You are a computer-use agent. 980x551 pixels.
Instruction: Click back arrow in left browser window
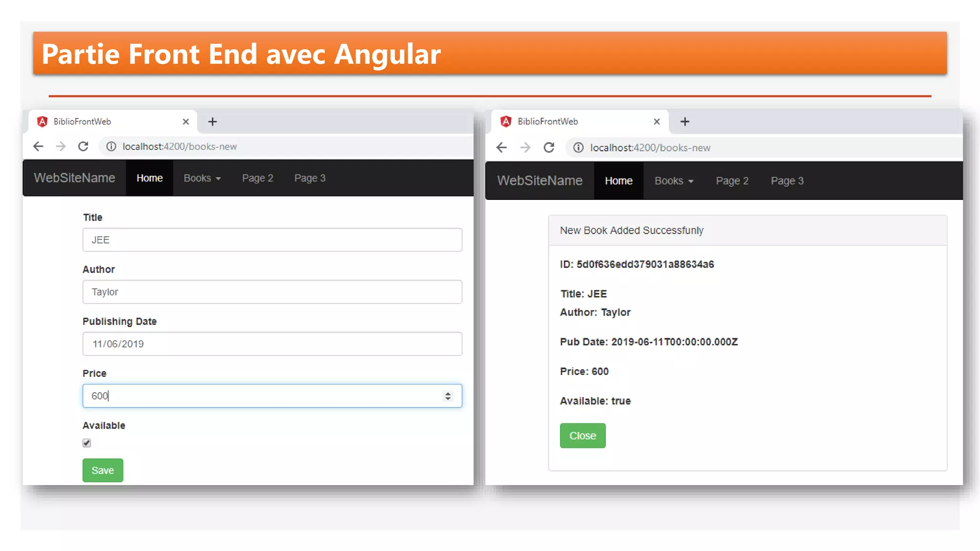click(38, 146)
